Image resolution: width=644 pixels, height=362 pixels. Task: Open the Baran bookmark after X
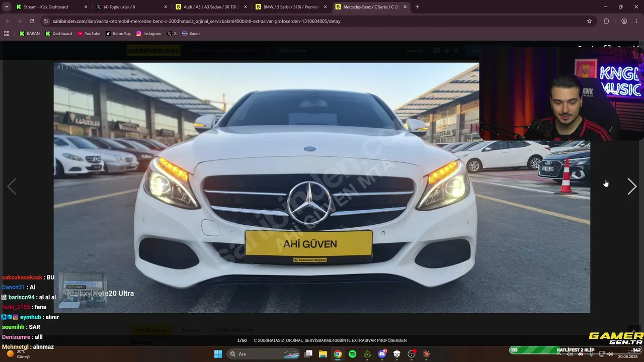tap(191, 34)
